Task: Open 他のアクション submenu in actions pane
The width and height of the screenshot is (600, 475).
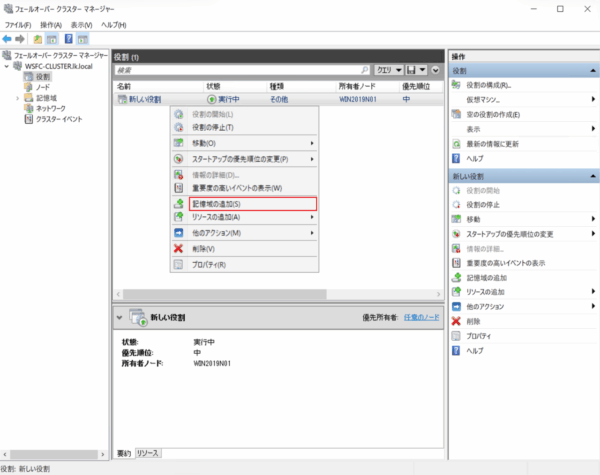Action: click(523, 307)
